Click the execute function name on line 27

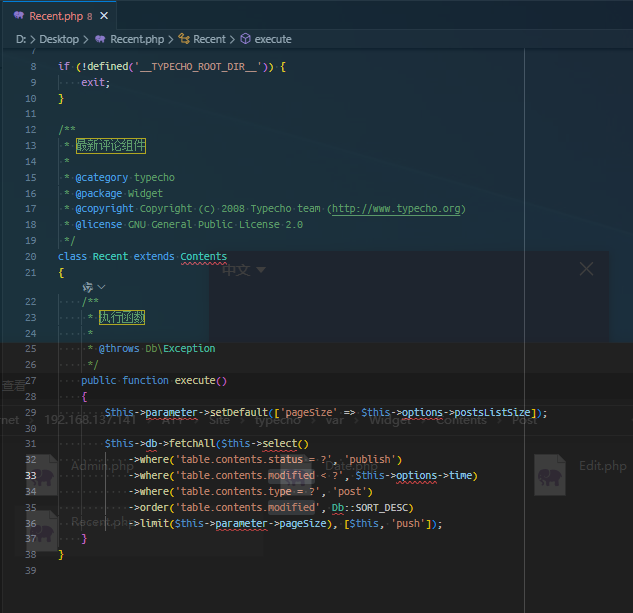pyautogui.click(x=195, y=380)
